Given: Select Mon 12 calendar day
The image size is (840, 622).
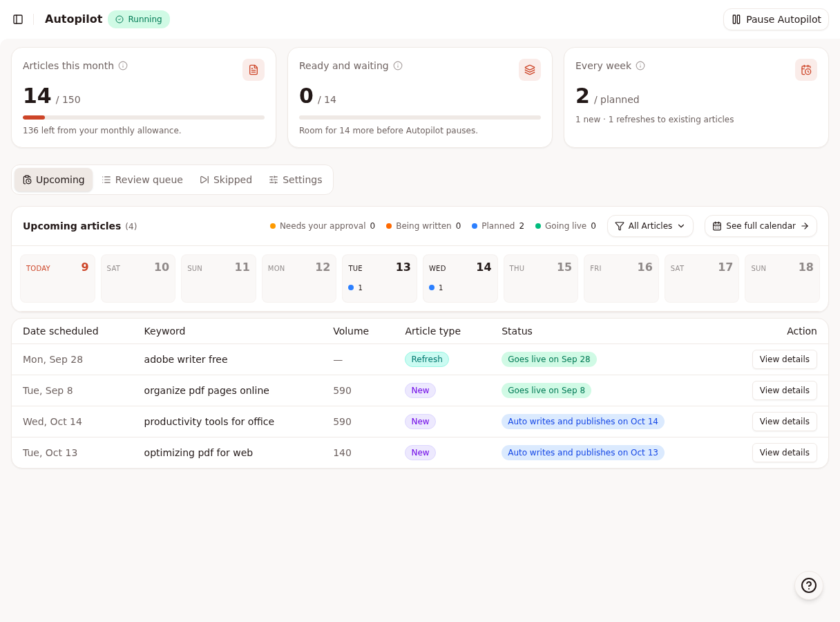Looking at the screenshot, I should [299, 279].
